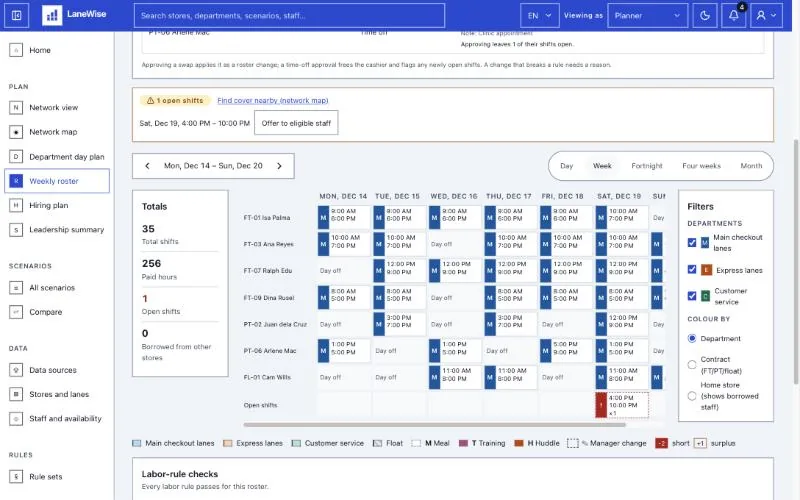Click the blue Main checkout lanes filter swatch
This screenshot has height=500, width=800.
coord(705,243)
